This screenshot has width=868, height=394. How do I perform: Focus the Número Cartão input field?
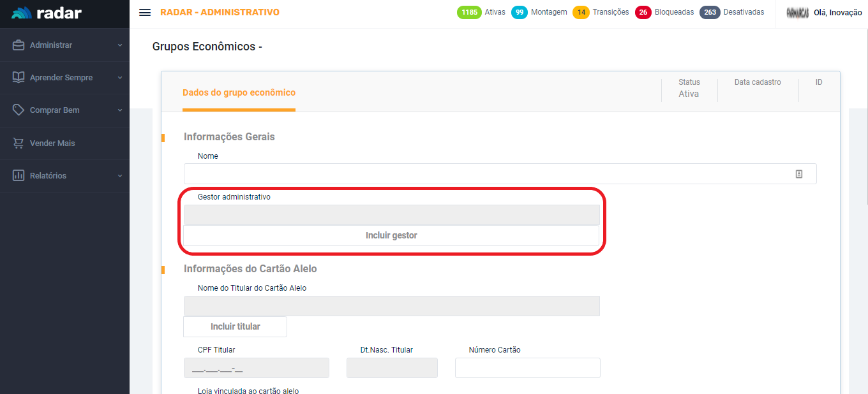coord(527,368)
